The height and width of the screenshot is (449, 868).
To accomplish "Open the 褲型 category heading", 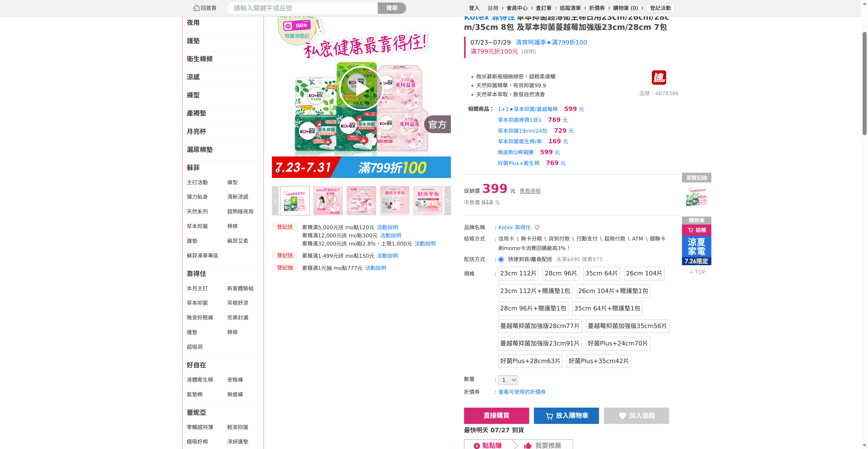I will click(x=193, y=95).
